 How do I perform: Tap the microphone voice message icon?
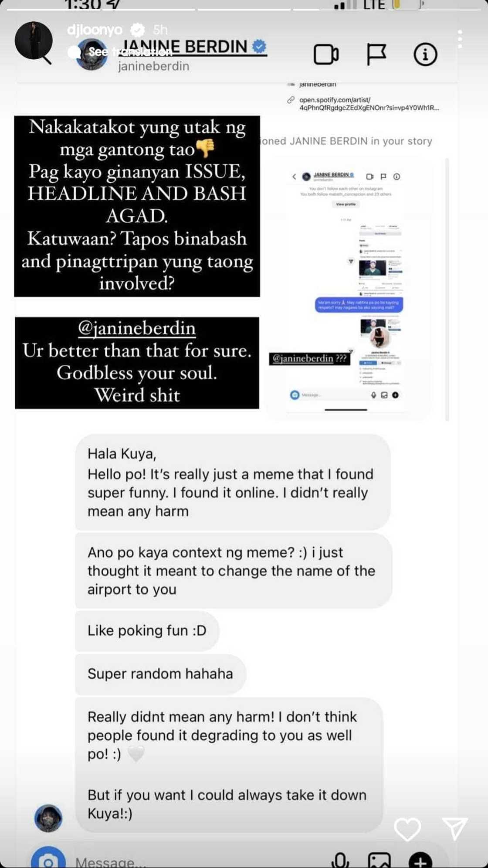point(340,860)
